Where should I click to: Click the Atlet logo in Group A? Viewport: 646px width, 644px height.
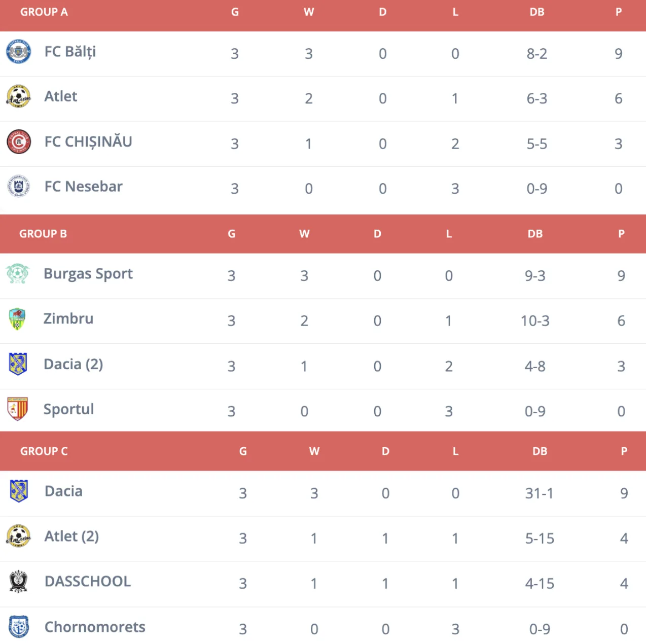point(18,96)
